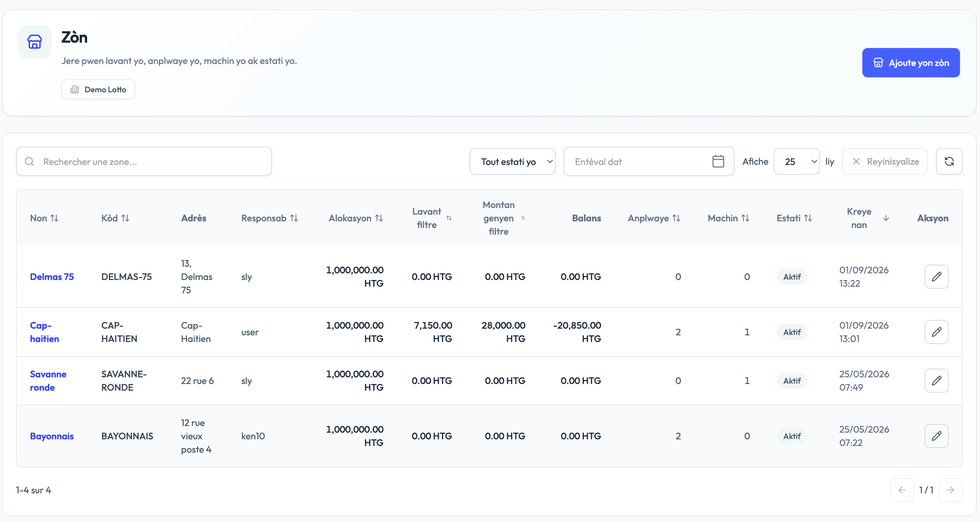Image resolution: width=980 pixels, height=522 pixels.
Task: Sort table by Alokasyon column
Action: click(356, 218)
